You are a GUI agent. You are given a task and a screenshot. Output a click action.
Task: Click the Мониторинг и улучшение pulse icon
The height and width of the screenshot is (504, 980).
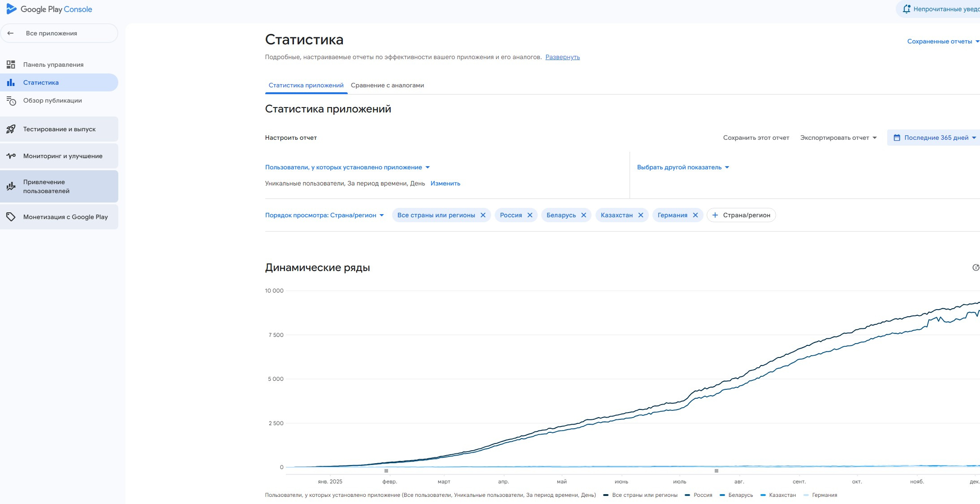click(x=11, y=156)
